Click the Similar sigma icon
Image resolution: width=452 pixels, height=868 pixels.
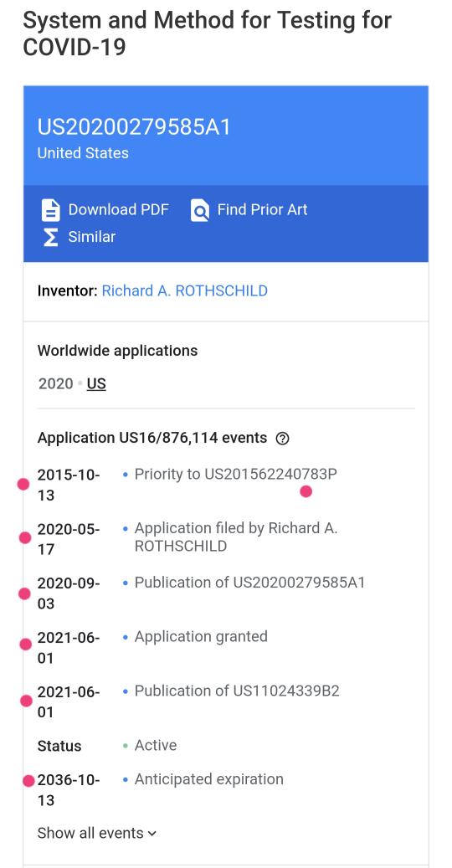(50, 237)
